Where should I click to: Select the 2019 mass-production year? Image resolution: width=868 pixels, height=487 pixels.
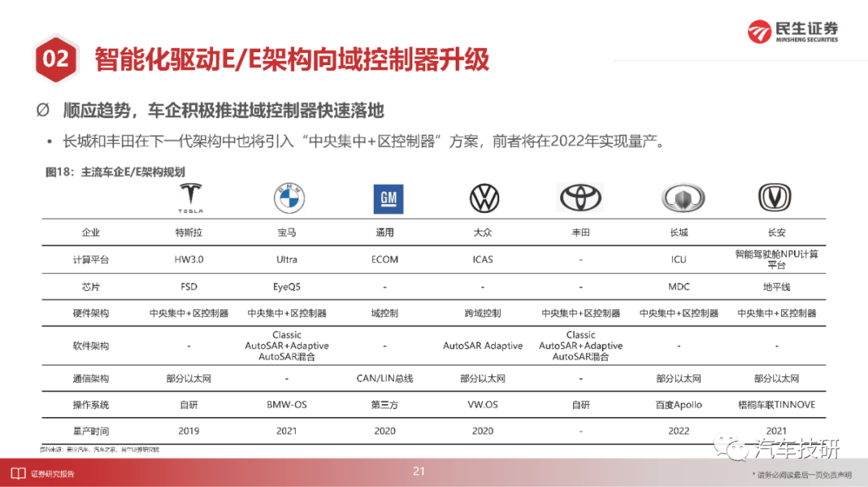click(189, 431)
